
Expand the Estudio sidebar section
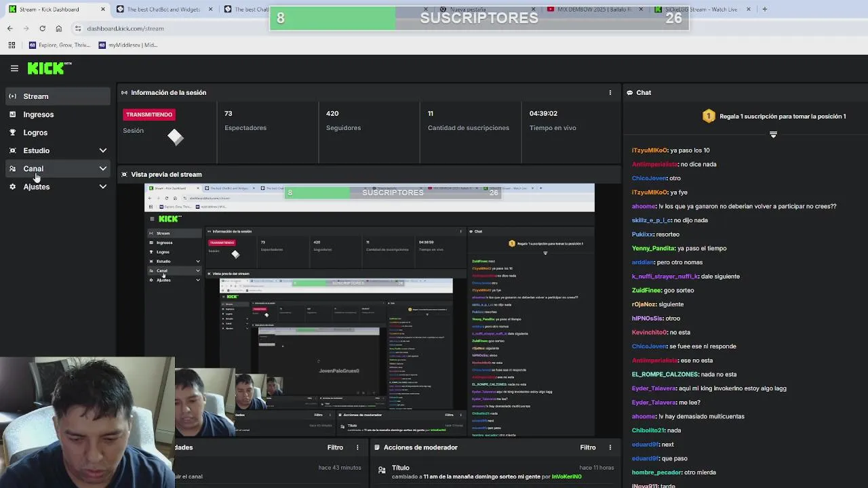[102, 150]
